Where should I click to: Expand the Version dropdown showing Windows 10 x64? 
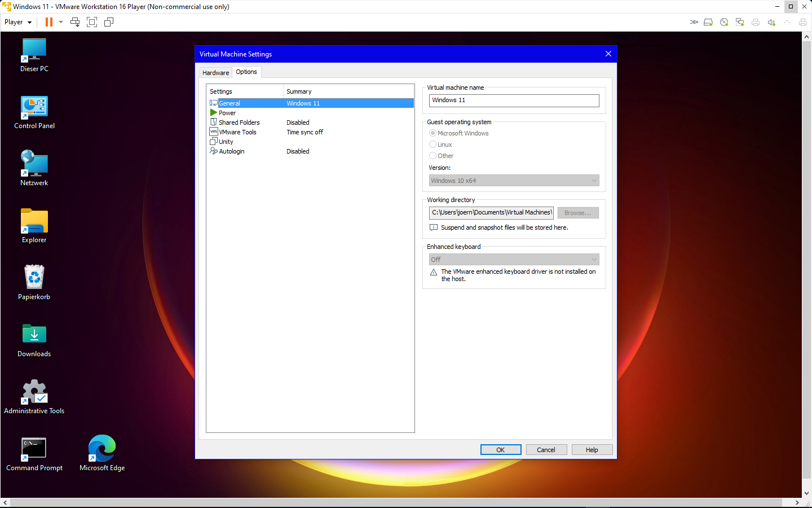click(x=514, y=181)
